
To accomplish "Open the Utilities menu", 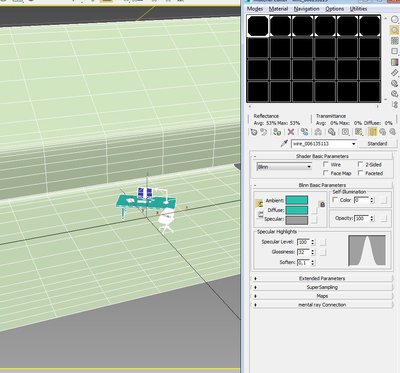I will click(358, 9).
